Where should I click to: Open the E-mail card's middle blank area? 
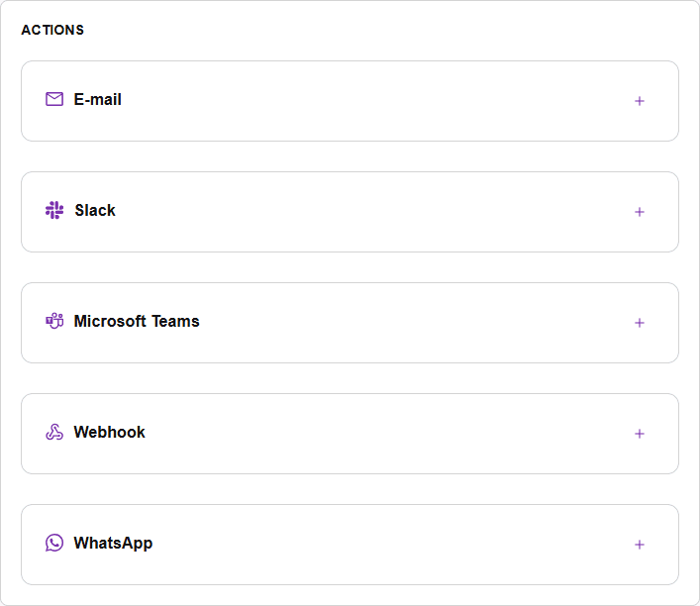350,101
